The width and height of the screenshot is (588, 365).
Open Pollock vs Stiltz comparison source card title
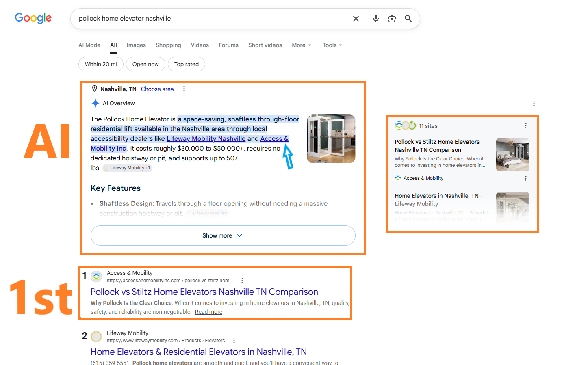[437, 146]
